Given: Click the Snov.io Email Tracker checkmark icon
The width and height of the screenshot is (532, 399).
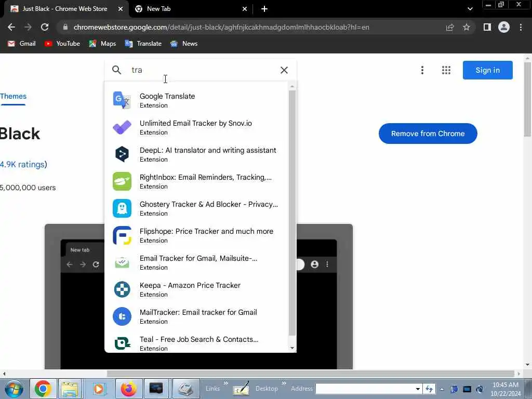Looking at the screenshot, I should tap(122, 127).
